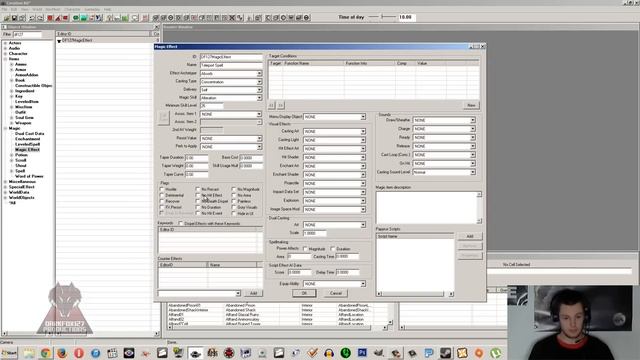Enable the Hostile flag checkbox
This screenshot has height=360, width=640.
(x=162, y=189)
